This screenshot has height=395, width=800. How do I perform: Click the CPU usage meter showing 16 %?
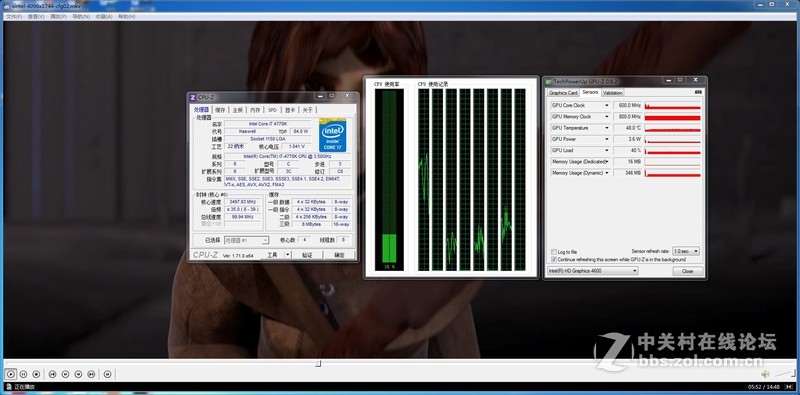click(389, 180)
